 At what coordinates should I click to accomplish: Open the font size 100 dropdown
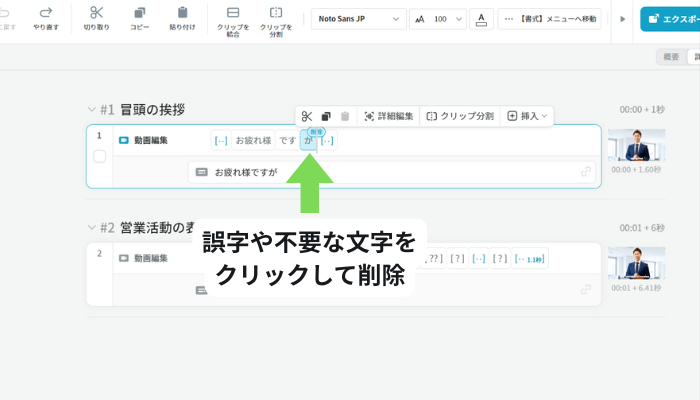438,19
